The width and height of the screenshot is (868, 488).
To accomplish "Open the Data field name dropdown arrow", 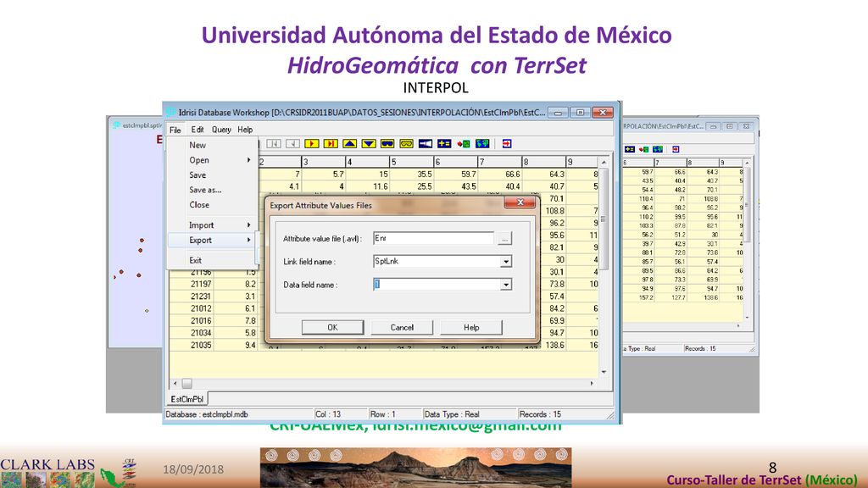I will click(506, 285).
